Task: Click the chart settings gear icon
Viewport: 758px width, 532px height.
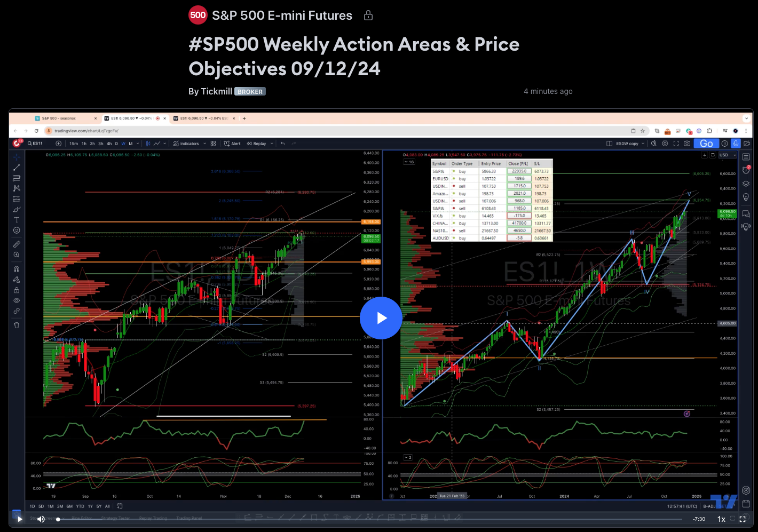Action: [665, 144]
